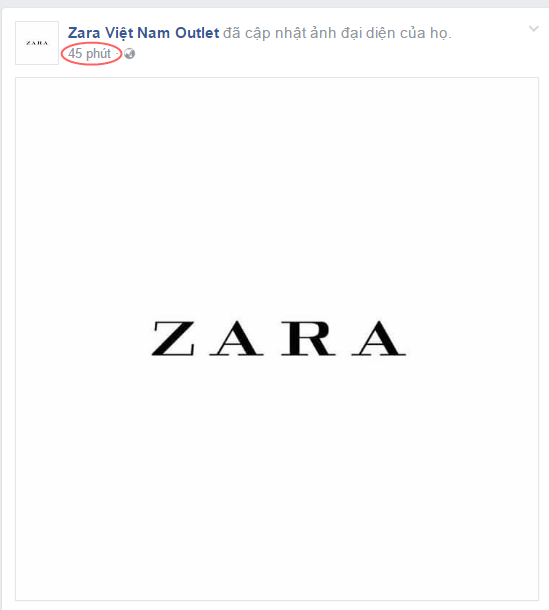The image size is (549, 610).
Task: Click the letter Z in ZARA image
Action: (173, 338)
